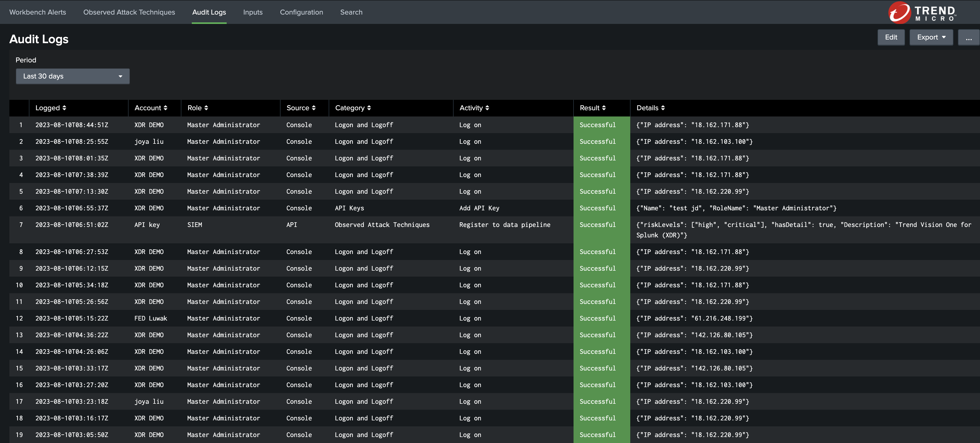
Task: Go to the Configuration tab
Action: 301,12
